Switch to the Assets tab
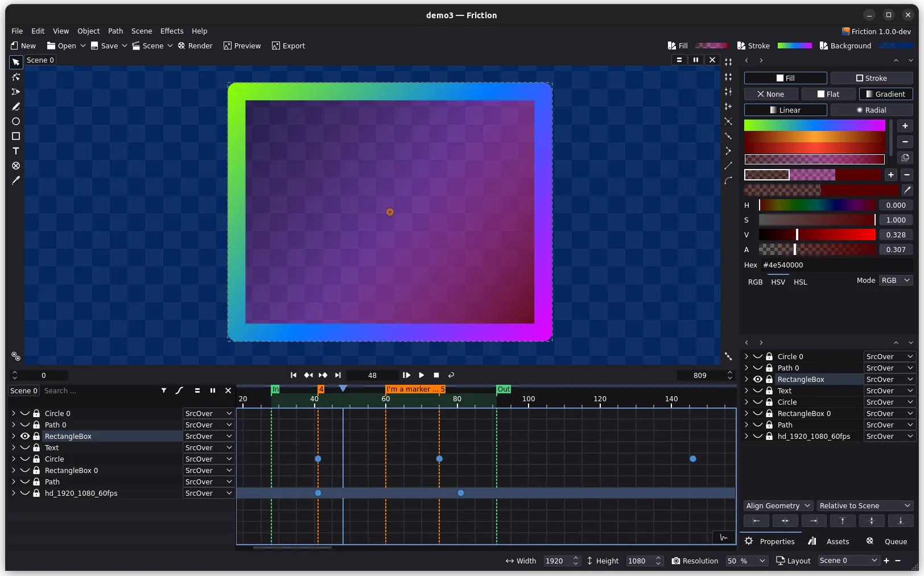 pyautogui.click(x=837, y=541)
